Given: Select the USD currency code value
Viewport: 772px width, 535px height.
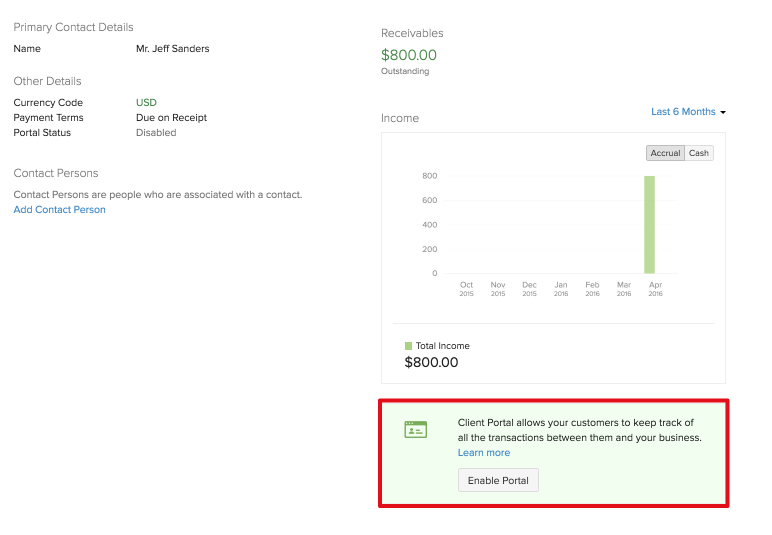Looking at the screenshot, I should click(146, 103).
